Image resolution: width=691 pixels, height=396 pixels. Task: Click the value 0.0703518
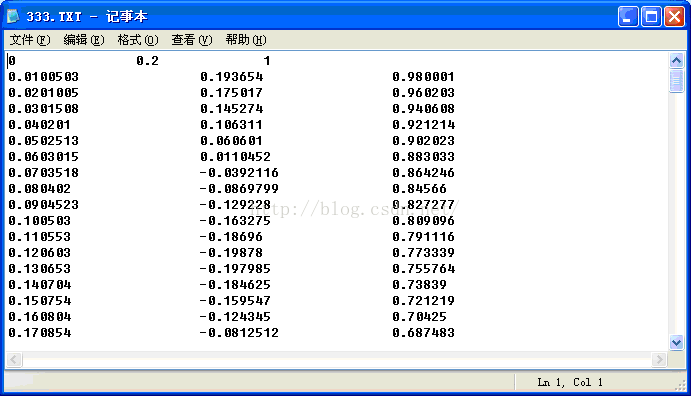coord(44,173)
